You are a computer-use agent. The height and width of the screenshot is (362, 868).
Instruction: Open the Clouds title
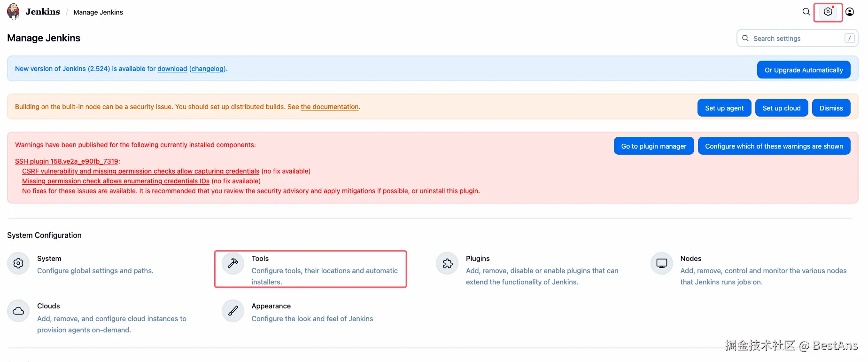(x=48, y=306)
